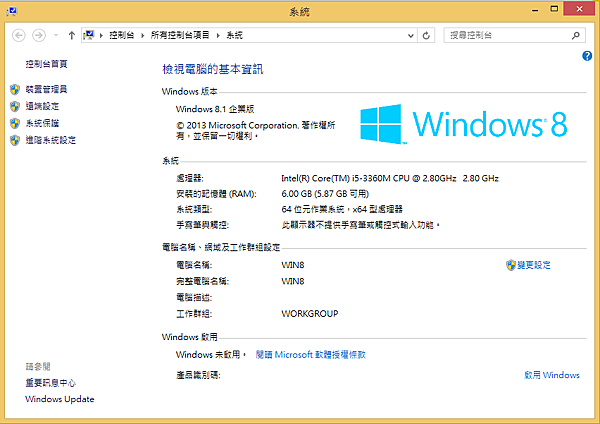Click shield icon beside 變更設定
Viewport: 600px width, 424px height.
click(511, 265)
